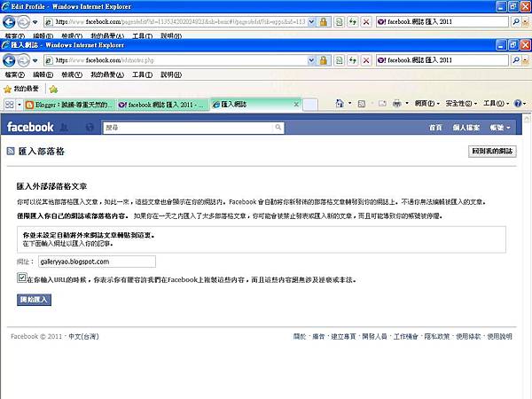Open Quick Tabs grid icon
532x399 pixels.
point(10,105)
